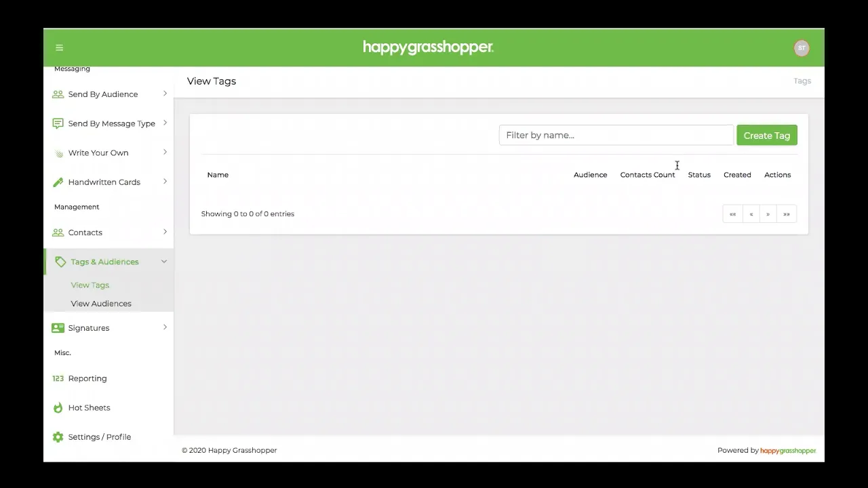
Task: Open the hamburger menu icon
Action: (59, 47)
